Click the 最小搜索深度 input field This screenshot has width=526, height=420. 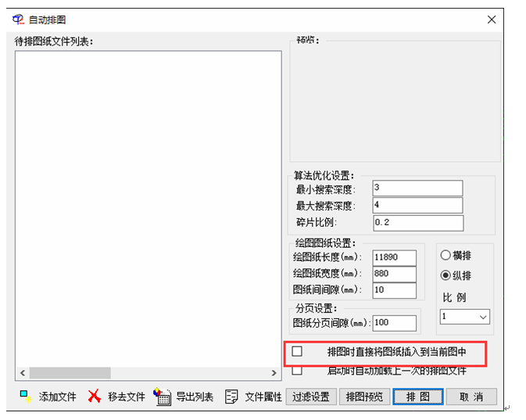(417, 188)
